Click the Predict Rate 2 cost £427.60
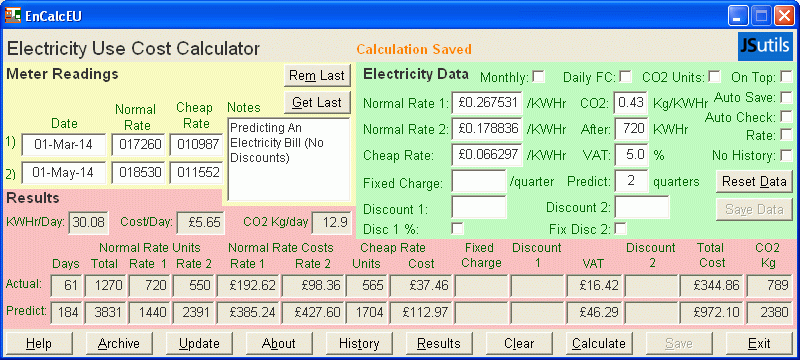Screen dimensions: 800x360 tap(313, 312)
